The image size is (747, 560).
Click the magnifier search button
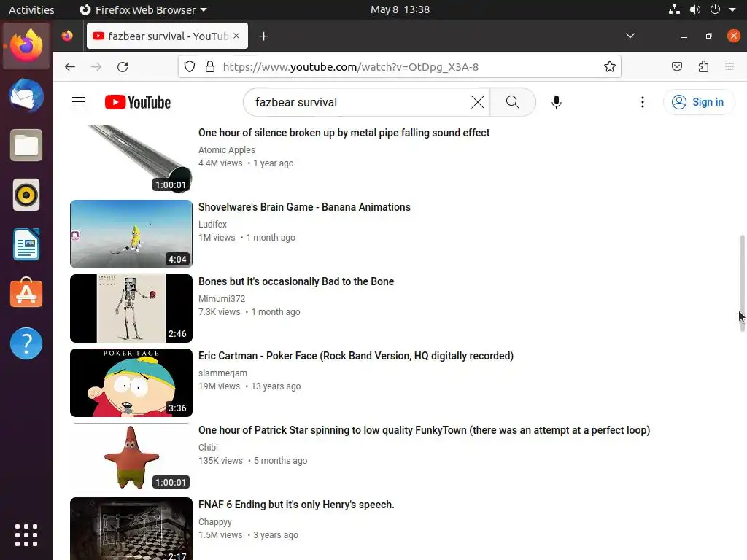coord(513,102)
